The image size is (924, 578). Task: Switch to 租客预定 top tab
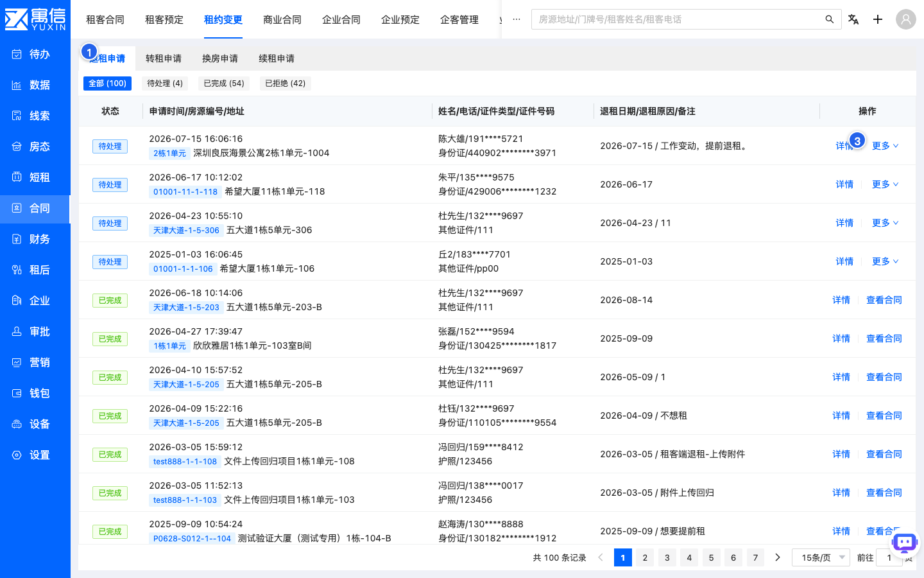click(164, 19)
